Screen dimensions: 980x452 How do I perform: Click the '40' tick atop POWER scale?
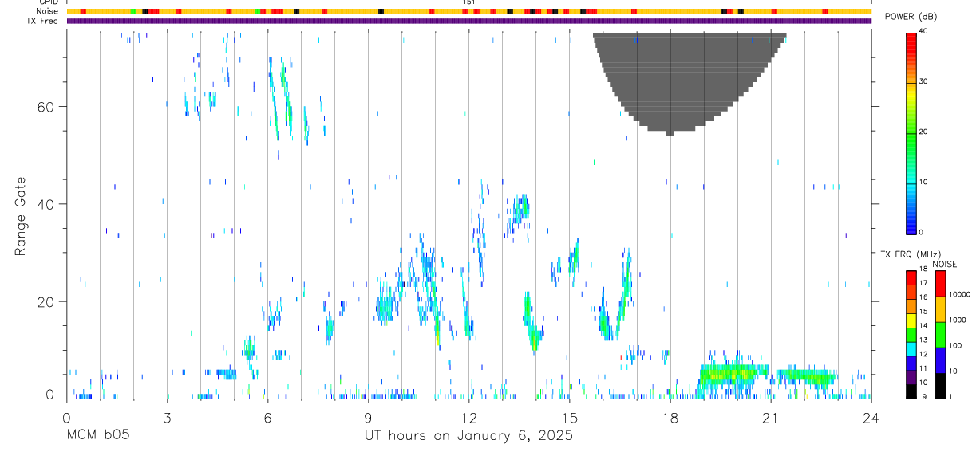point(923,31)
